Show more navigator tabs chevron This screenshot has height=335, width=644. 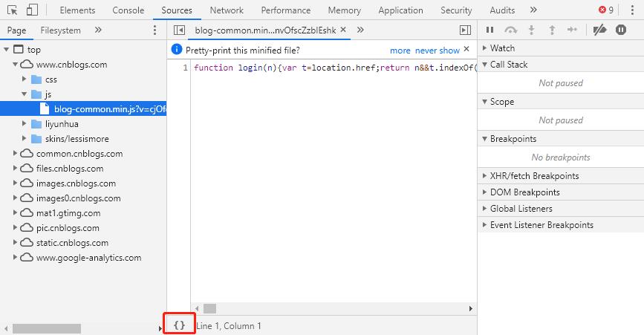coord(98,30)
